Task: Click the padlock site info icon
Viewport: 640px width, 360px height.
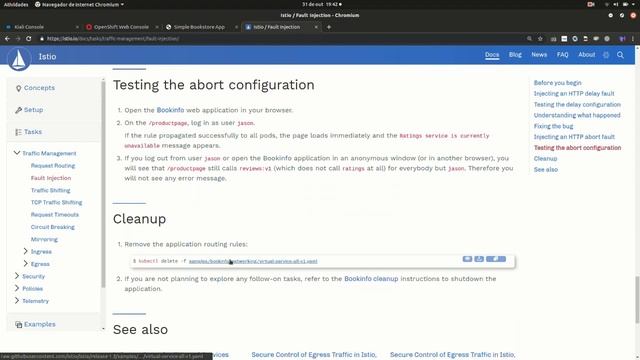Action: tap(42, 38)
